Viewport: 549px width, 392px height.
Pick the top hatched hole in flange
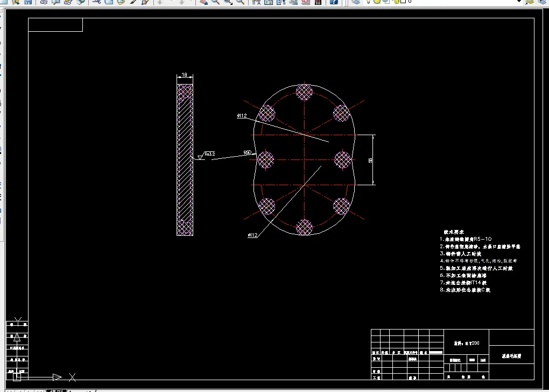point(304,92)
